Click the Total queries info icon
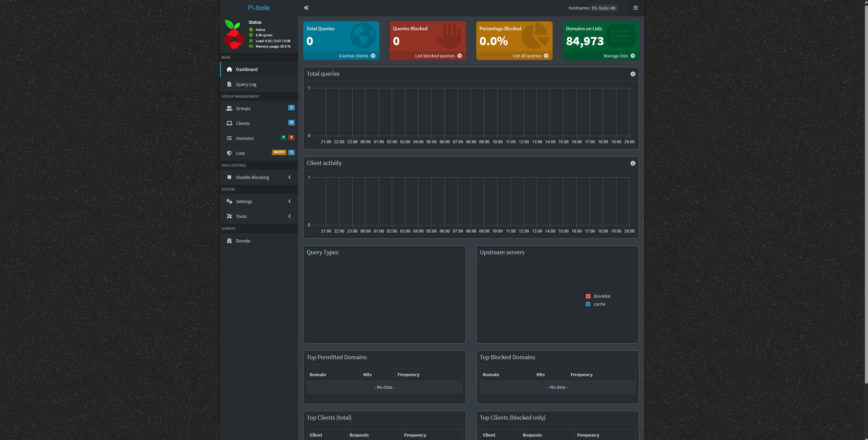This screenshot has height=440, width=868. click(633, 74)
